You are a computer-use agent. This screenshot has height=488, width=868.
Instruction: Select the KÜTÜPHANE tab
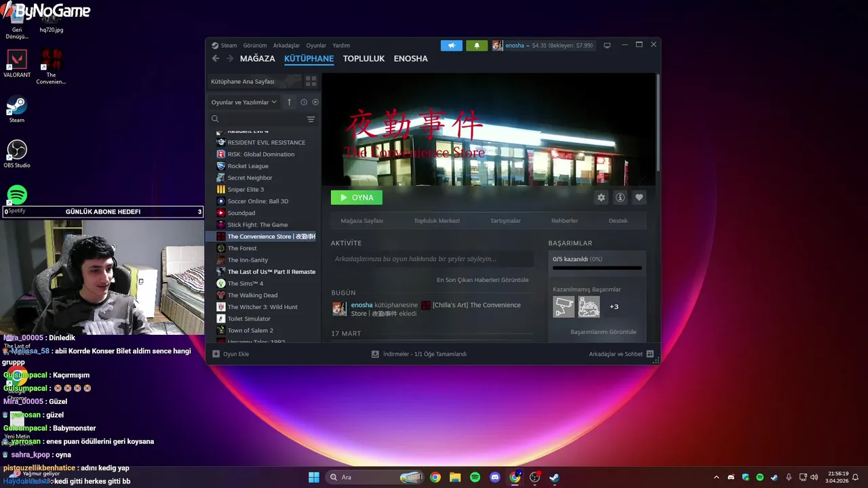click(309, 58)
